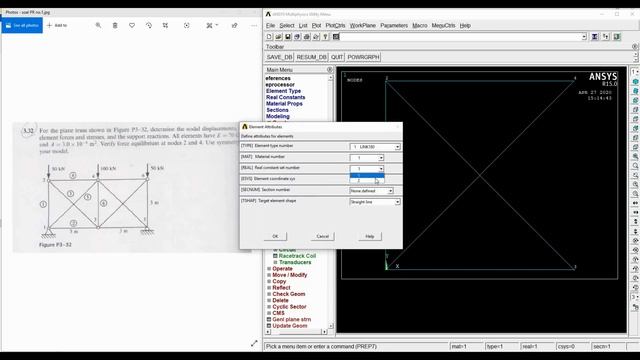Open the command input history dropdown arrow

pos(584,37)
